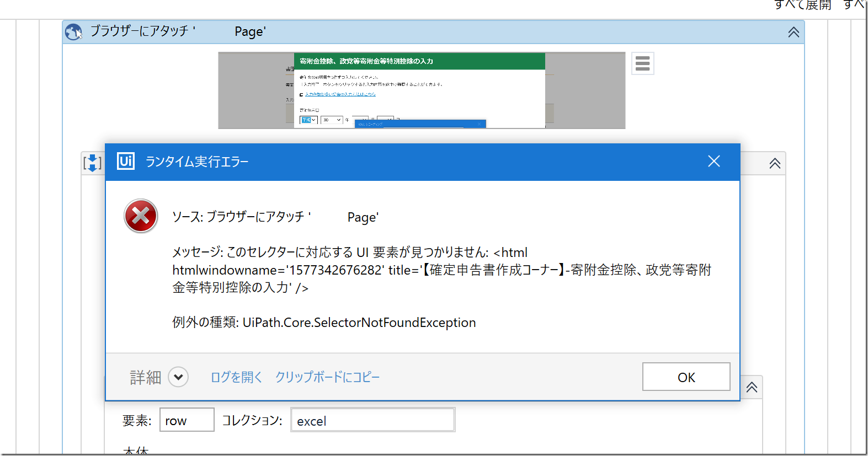Close the ランタイム実行エラー dialog with the X
Viewport: 868px width, 456px height.
(x=713, y=161)
